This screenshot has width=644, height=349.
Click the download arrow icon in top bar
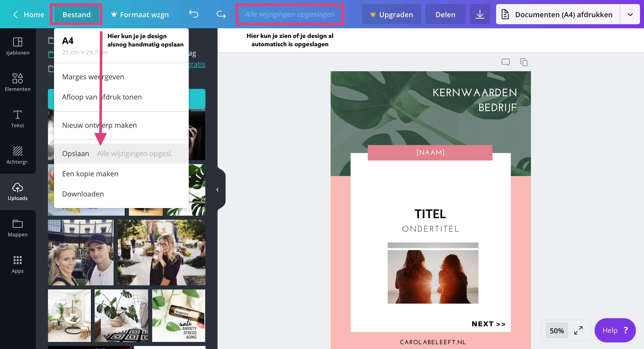[x=480, y=14]
